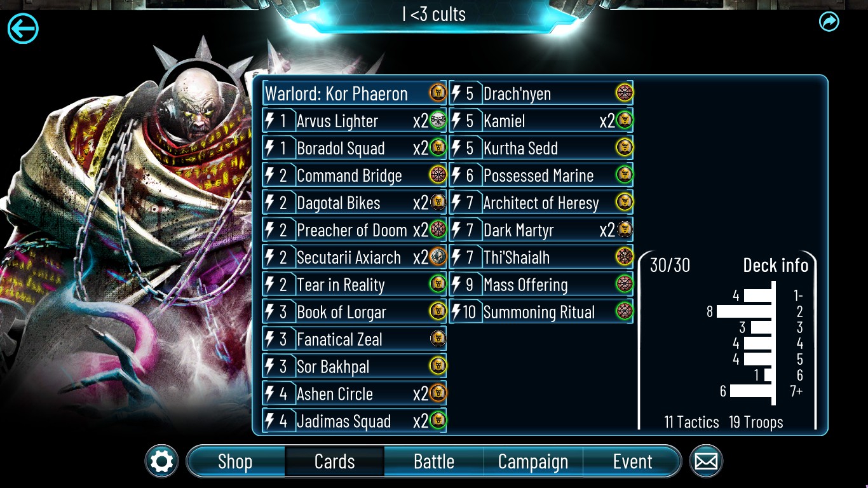
Task: Select the Cards tab
Action: [x=335, y=461]
